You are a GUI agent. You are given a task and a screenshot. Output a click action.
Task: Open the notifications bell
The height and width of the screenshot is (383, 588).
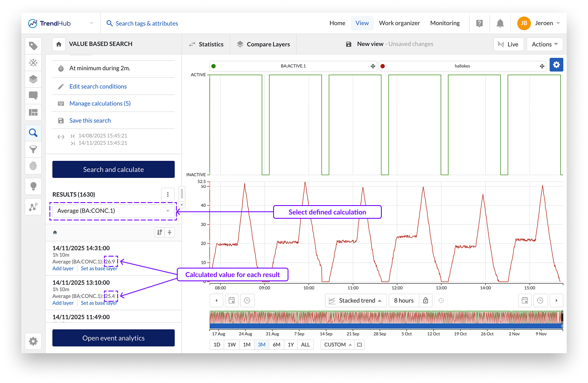point(500,23)
